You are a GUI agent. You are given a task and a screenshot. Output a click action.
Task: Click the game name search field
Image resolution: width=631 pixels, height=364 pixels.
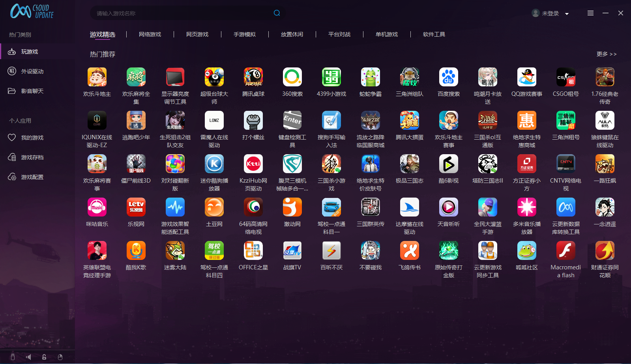pyautogui.click(x=182, y=13)
